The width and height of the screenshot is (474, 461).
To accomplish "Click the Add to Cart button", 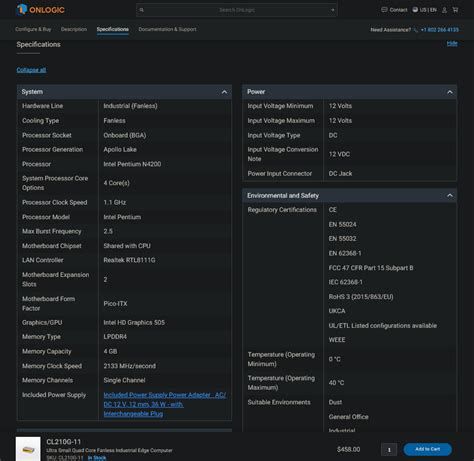I will pos(427,449).
